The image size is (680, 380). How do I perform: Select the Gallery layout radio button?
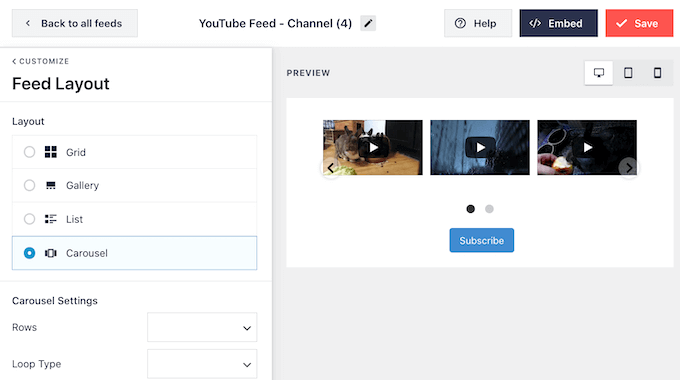(29, 185)
